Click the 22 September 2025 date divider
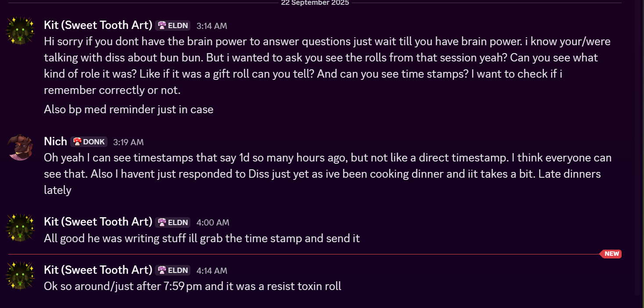The width and height of the screenshot is (644, 308). click(315, 3)
